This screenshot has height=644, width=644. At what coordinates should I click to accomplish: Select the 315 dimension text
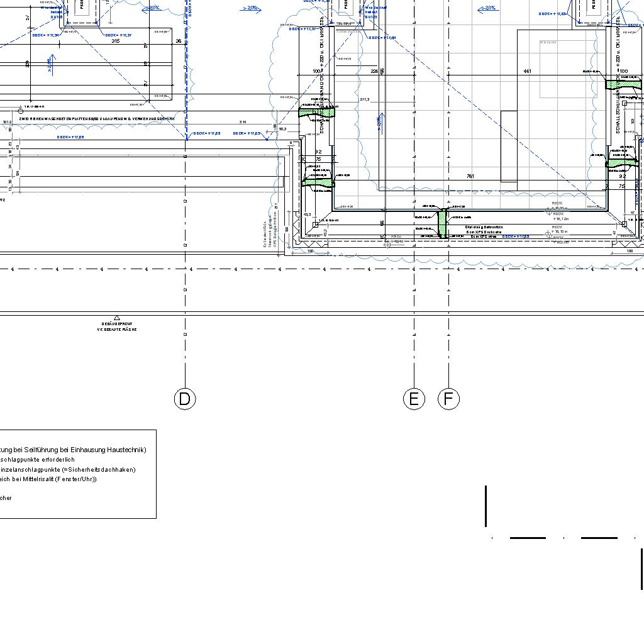(x=116, y=41)
